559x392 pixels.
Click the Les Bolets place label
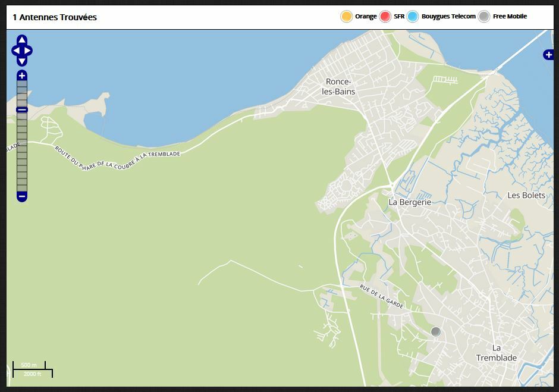[526, 196]
